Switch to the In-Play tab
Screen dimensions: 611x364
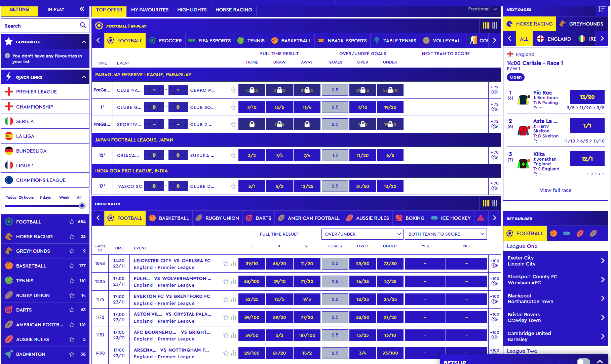point(56,9)
